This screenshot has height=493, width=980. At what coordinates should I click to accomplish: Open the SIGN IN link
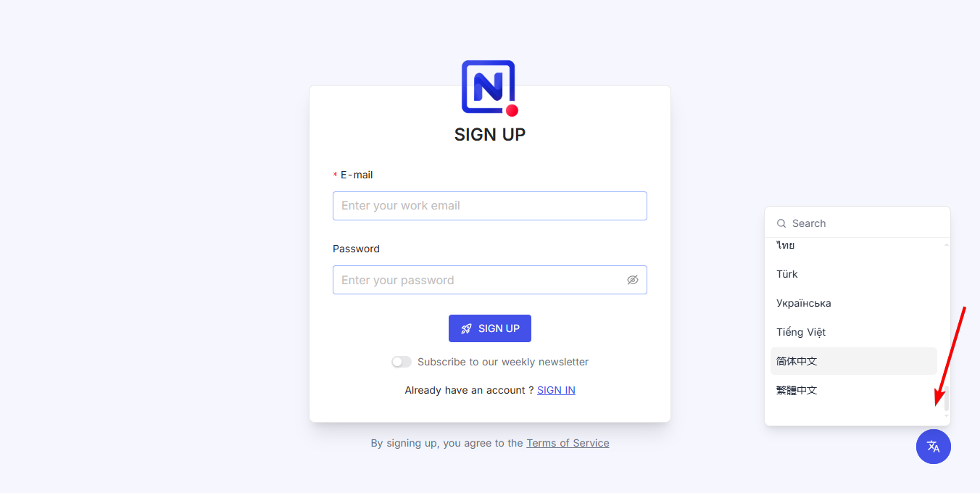[x=556, y=390]
